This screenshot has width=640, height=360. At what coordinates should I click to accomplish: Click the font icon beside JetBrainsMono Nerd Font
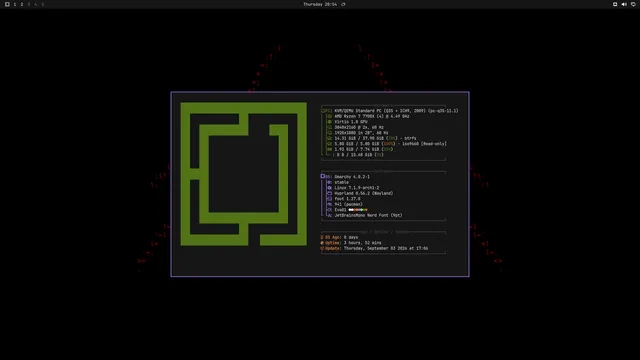pos(330,216)
